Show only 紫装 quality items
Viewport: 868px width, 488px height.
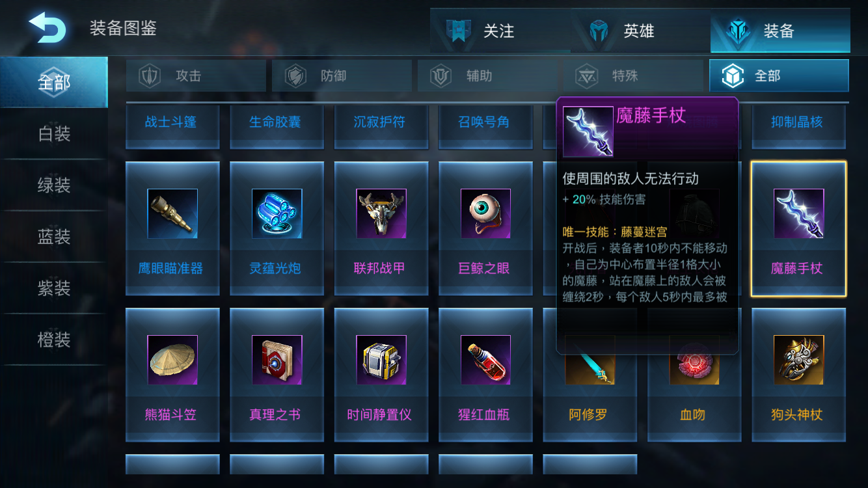click(54, 288)
